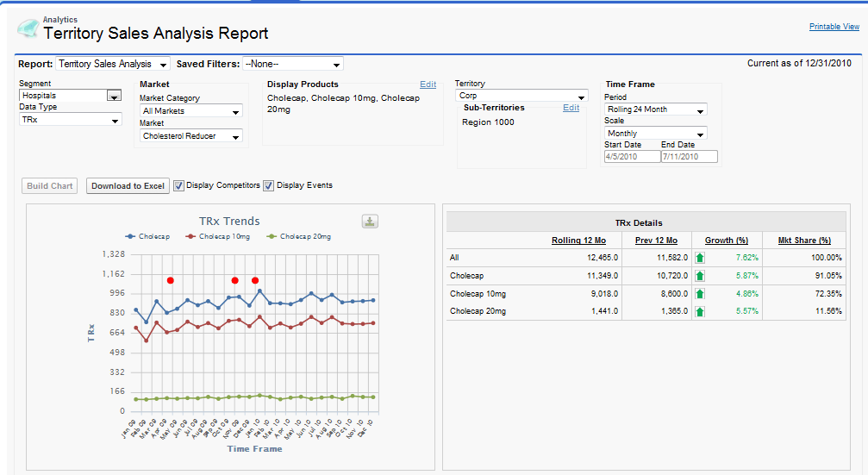Click the Cholecap blue legend marker

pyautogui.click(x=130, y=236)
